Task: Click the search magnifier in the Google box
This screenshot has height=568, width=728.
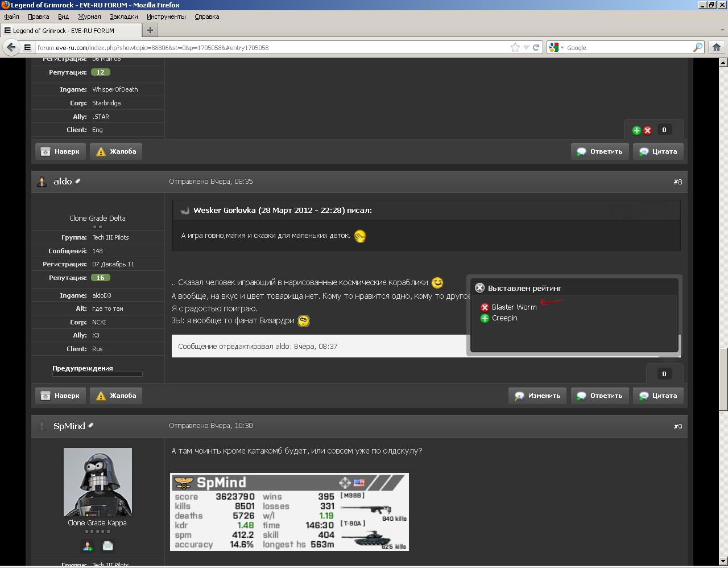Action: coord(698,48)
